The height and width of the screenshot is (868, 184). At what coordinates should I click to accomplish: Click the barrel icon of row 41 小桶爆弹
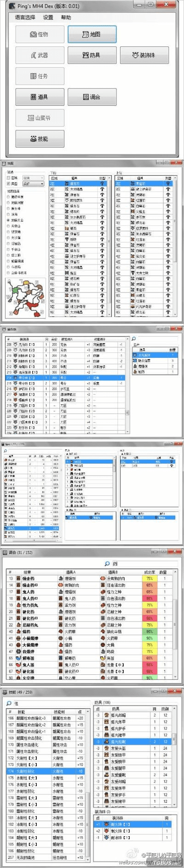tap(18, 638)
